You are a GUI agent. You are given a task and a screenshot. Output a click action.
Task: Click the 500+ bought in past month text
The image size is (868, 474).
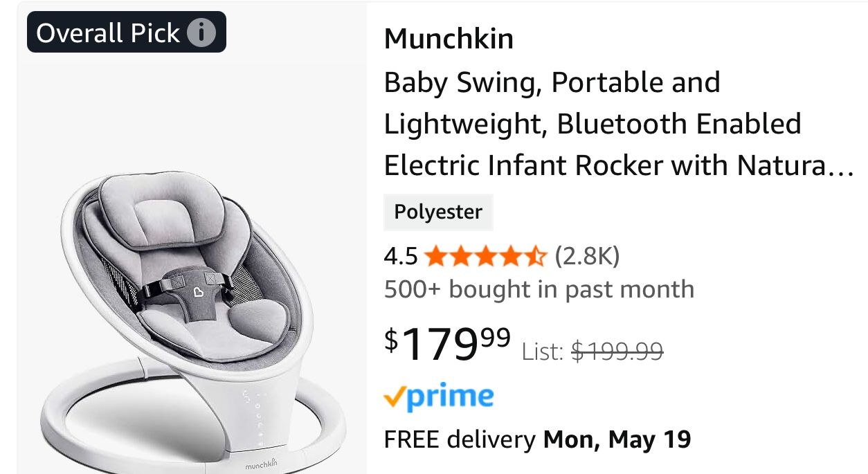[x=539, y=289]
